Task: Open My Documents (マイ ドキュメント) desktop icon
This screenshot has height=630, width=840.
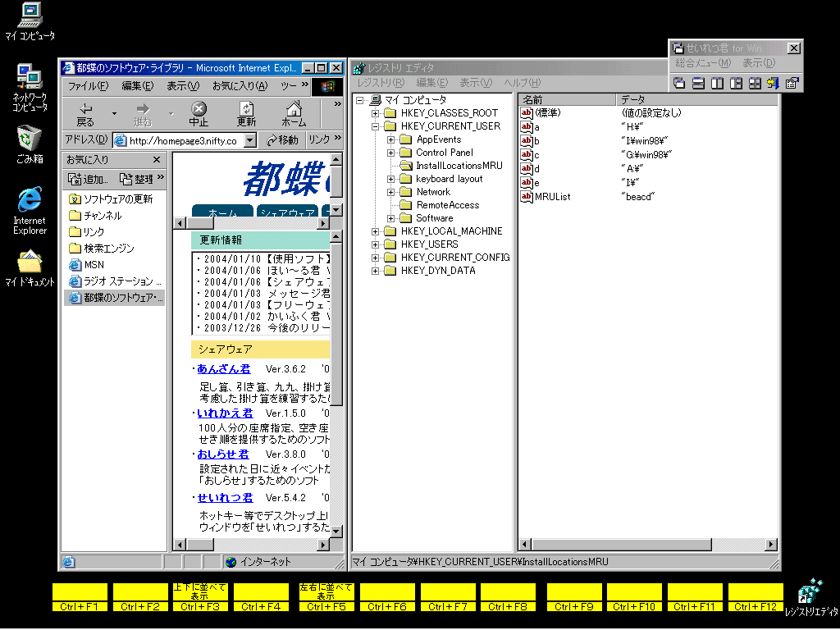Action: (30, 269)
